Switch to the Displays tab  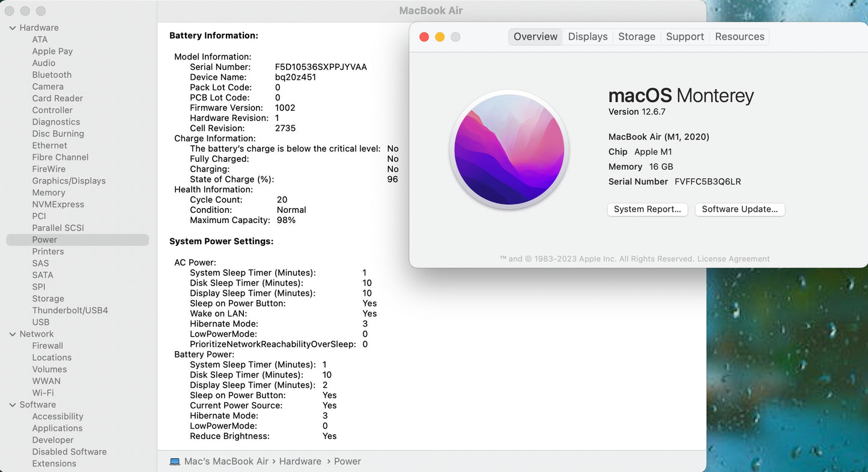587,37
